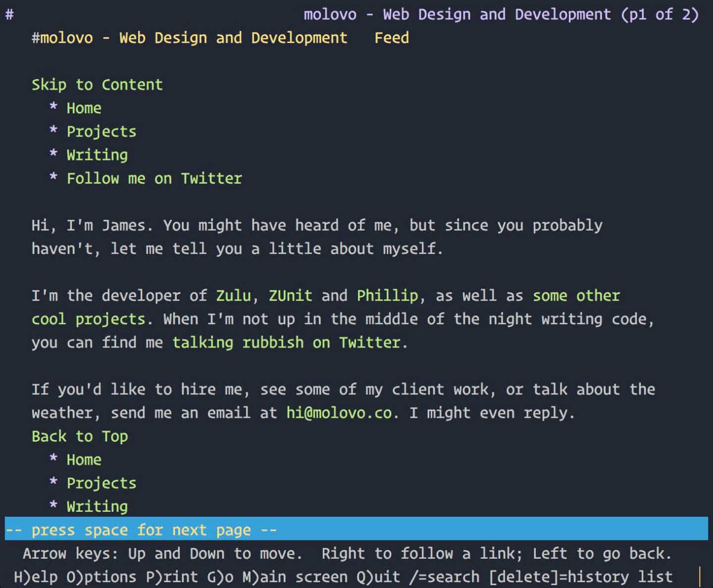713x588 pixels.
Task: Follow the cool projects link text
Action: (89, 319)
